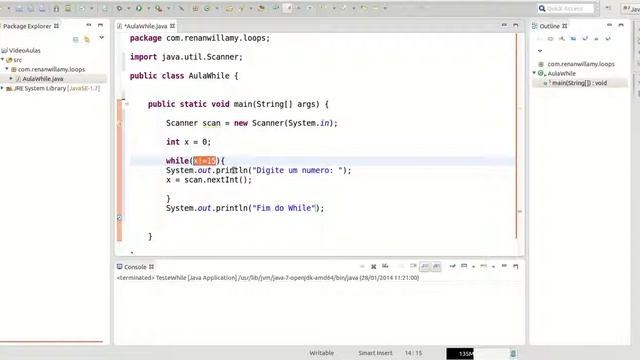640x360 pixels.
Task: Click the terminated TesteWhile console label
Action: [x=268, y=278]
